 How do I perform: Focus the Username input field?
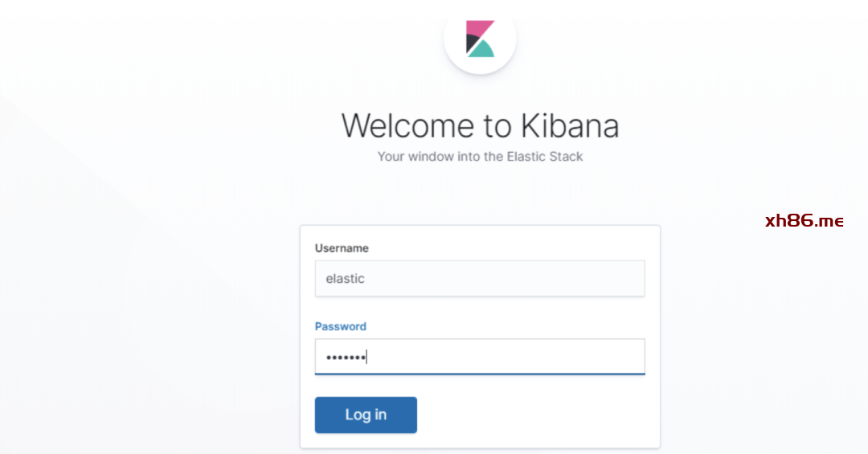pos(480,279)
